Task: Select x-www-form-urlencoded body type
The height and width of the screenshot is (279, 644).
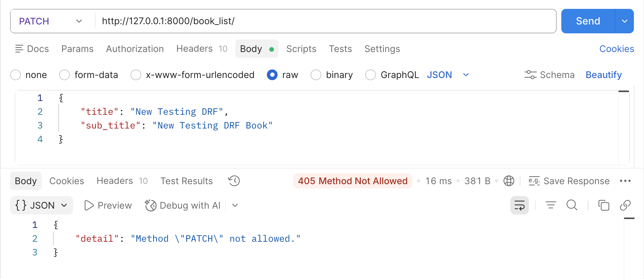Action: [136, 75]
